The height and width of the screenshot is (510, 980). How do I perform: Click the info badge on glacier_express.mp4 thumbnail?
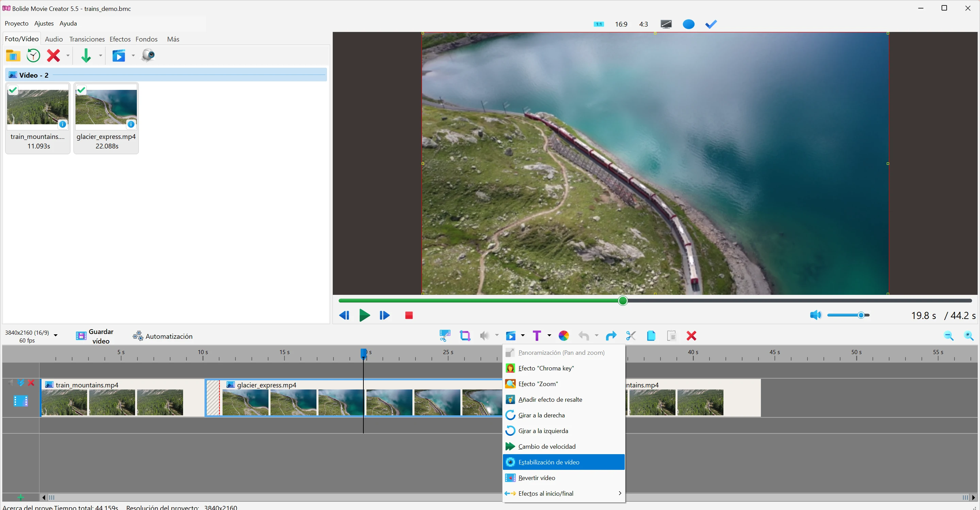coord(131,124)
